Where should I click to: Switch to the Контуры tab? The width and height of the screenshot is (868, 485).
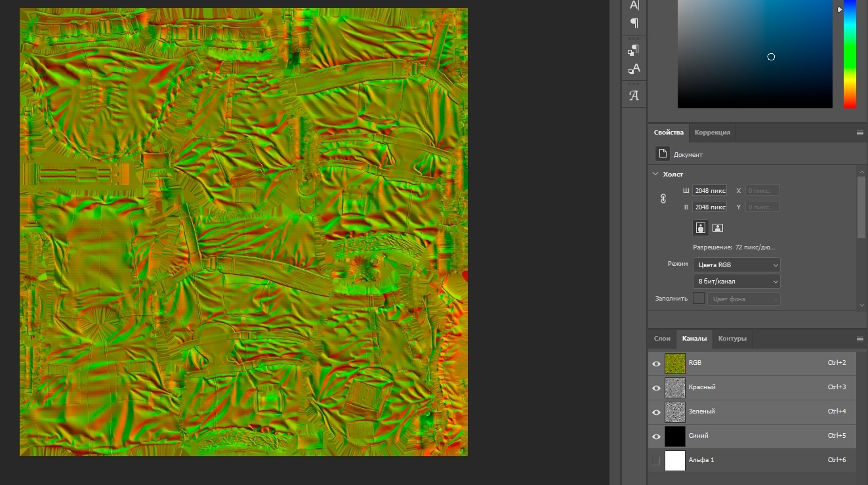pos(732,339)
